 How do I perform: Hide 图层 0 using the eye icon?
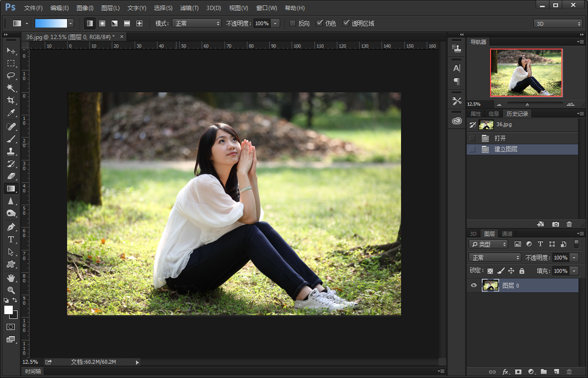click(x=473, y=285)
